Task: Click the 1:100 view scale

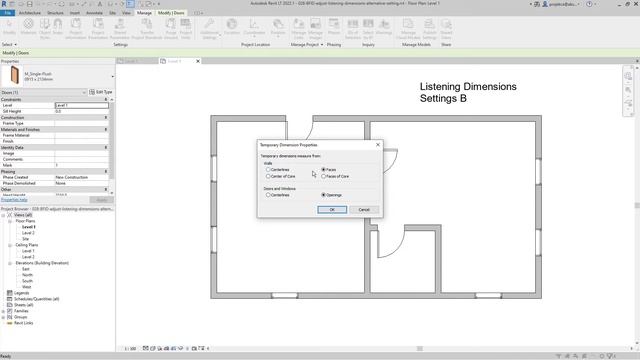Action: pyautogui.click(x=130, y=349)
